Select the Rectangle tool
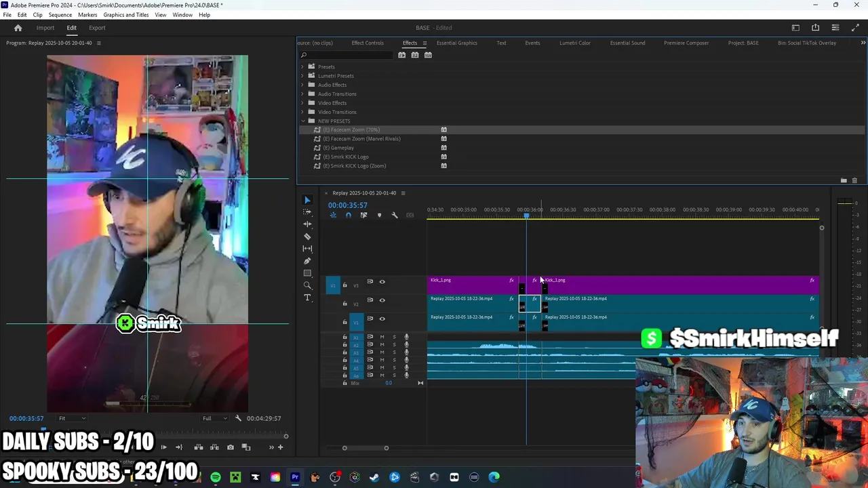This screenshot has width=868, height=488. point(307,273)
